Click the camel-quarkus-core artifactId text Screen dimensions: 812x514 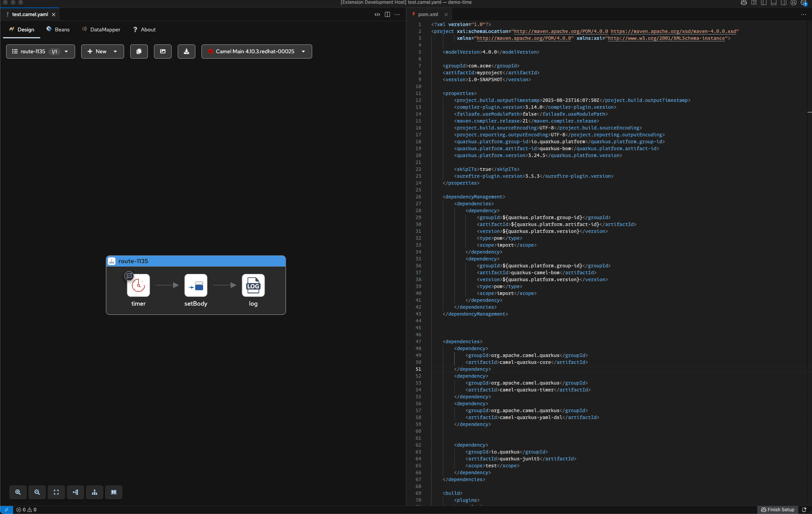(x=525, y=362)
